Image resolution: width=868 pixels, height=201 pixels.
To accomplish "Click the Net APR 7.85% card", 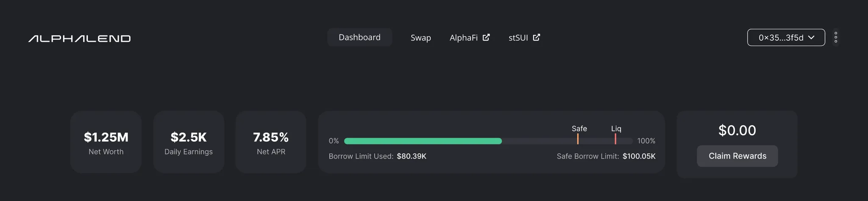I will pyautogui.click(x=271, y=142).
